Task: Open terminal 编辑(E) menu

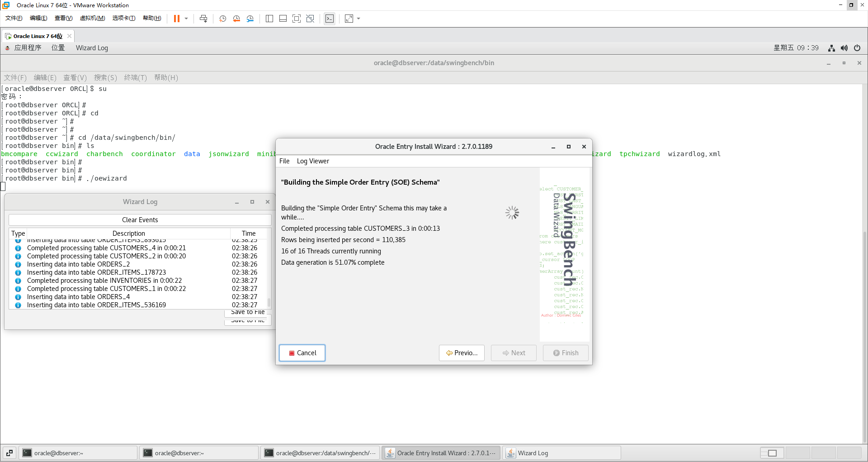Action: pos(45,78)
